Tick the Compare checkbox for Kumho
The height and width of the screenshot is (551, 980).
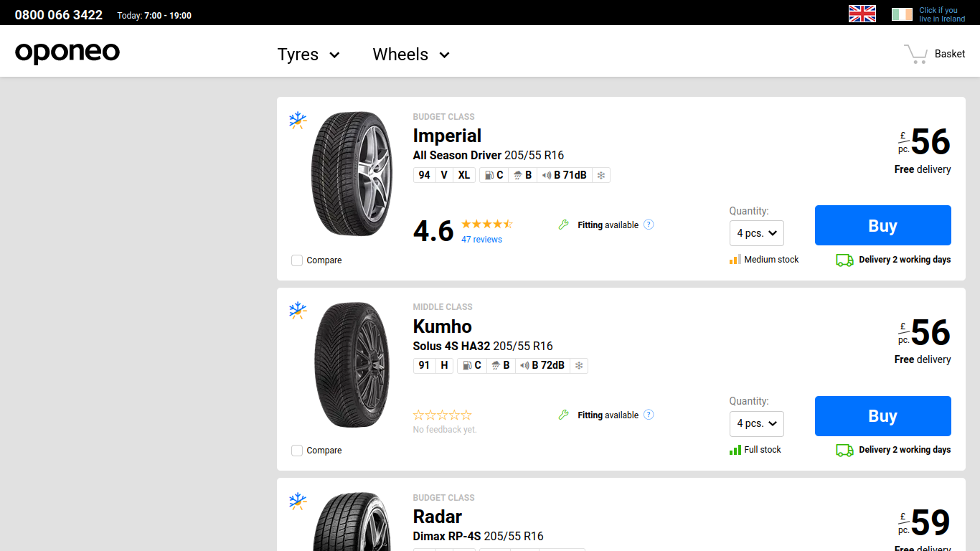(297, 451)
